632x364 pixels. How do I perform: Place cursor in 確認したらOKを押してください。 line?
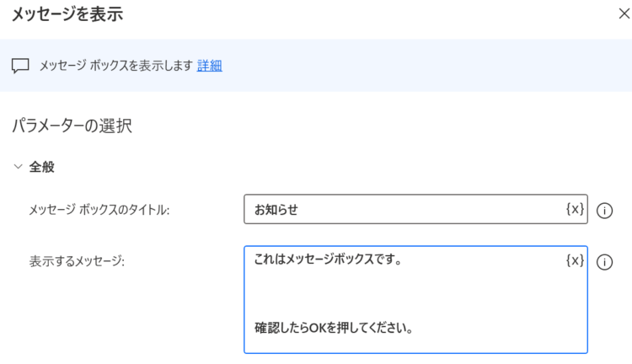(x=334, y=328)
